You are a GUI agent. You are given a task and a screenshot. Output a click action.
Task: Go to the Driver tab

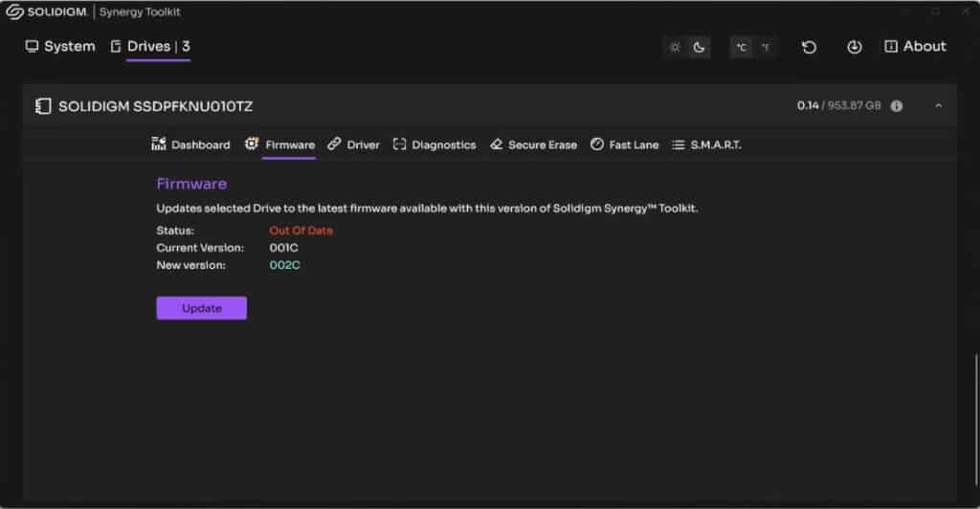click(x=354, y=144)
